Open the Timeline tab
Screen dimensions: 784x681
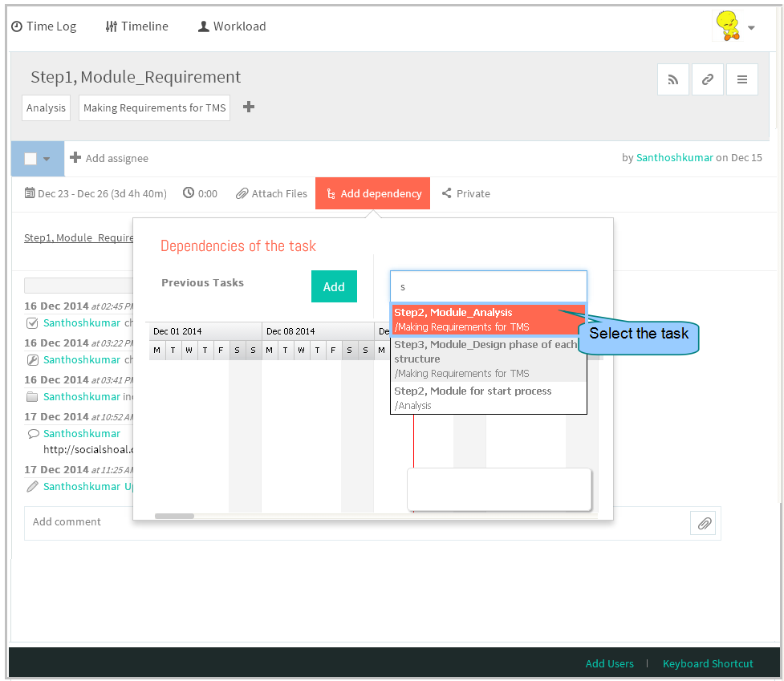point(137,26)
